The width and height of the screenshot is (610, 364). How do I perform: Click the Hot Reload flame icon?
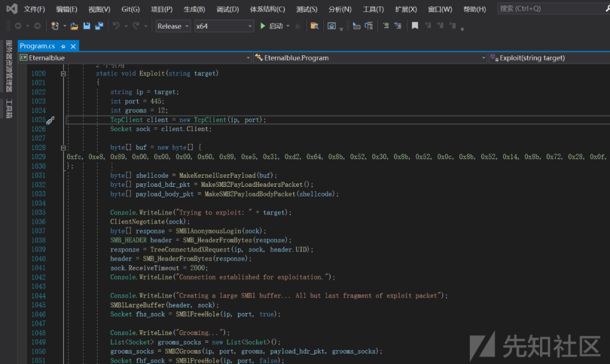click(x=298, y=26)
